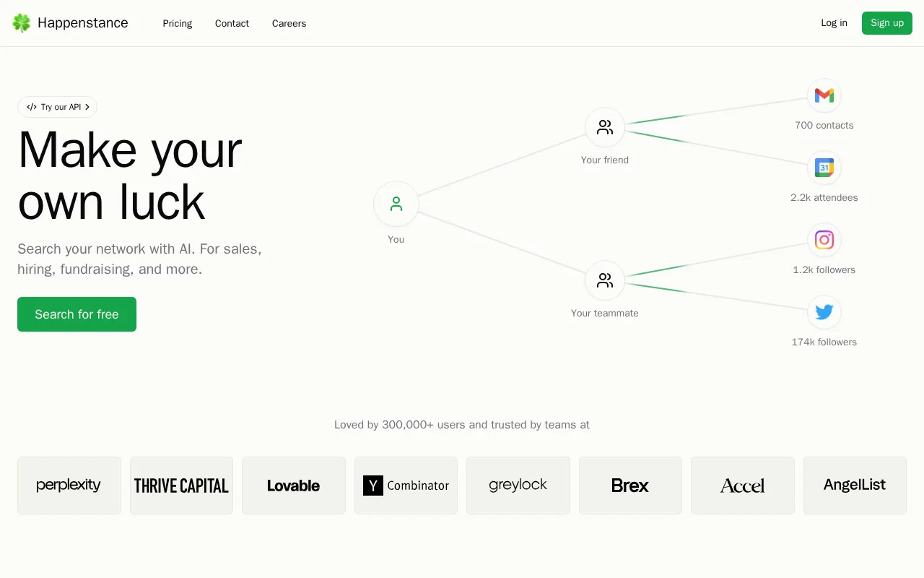Click the '700 contacts' label
The image size is (924, 578).
tap(824, 126)
